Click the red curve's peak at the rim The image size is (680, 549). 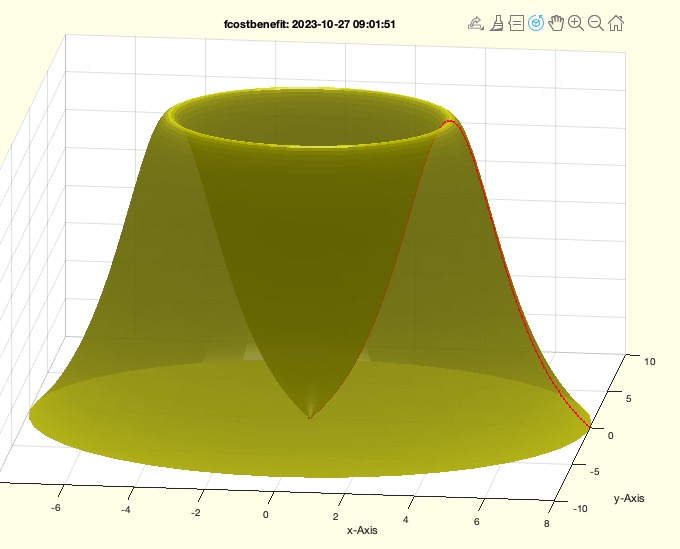pyautogui.click(x=451, y=122)
